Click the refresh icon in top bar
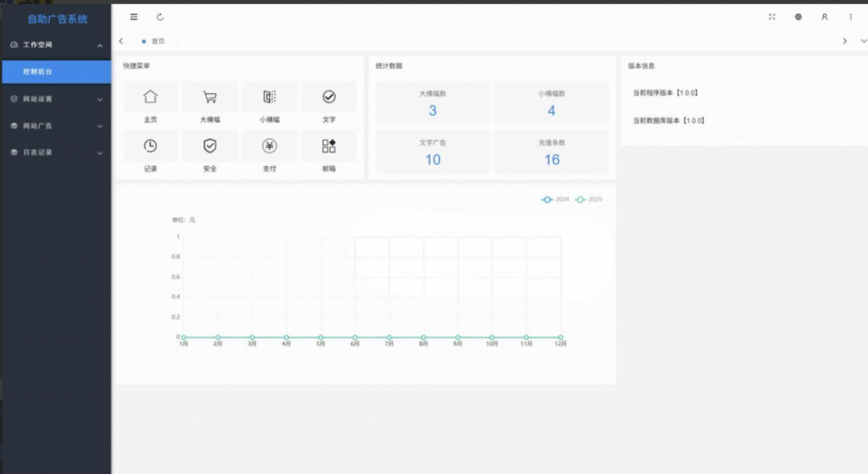Image resolution: width=868 pixels, height=474 pixels. [160, 17]
